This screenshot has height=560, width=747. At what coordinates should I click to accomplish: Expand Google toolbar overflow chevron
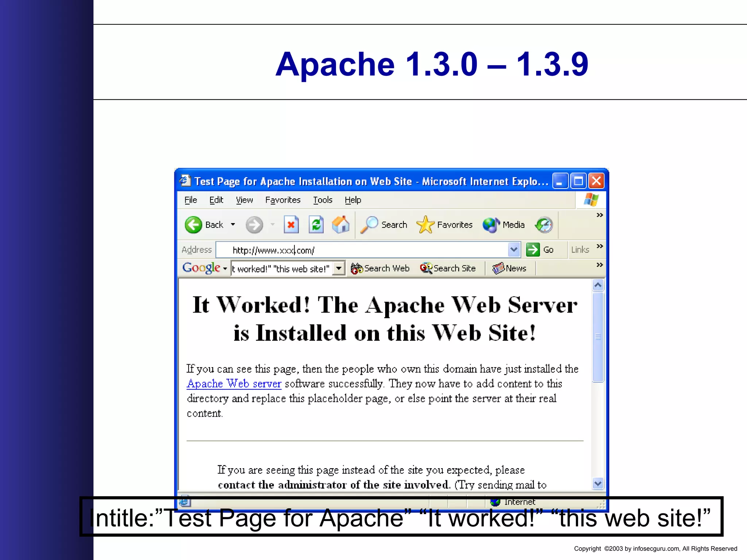(x=599, y=265)
